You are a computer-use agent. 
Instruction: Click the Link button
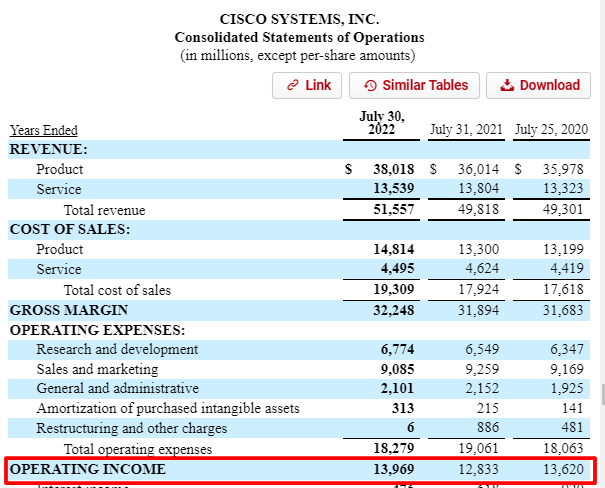(308, 85)
